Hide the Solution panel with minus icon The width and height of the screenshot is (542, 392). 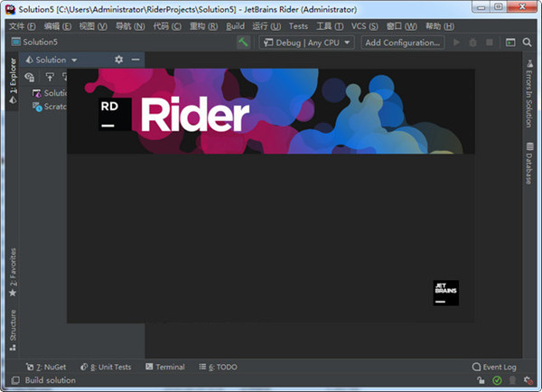tap(135, 60)
